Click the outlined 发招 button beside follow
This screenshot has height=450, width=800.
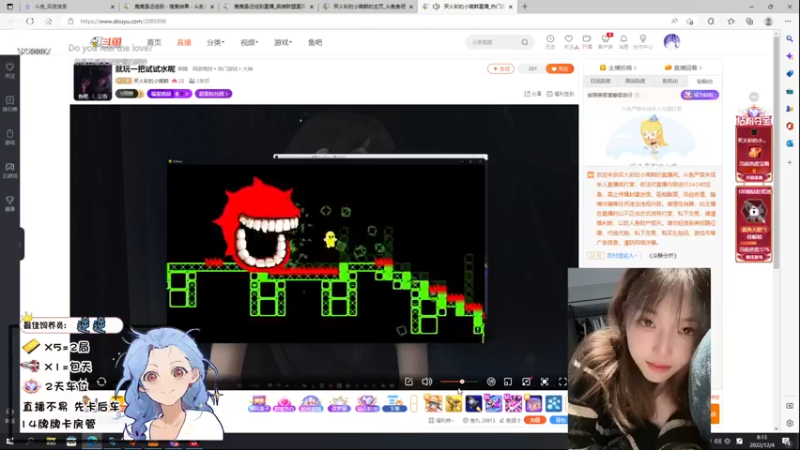tap(501, 68)
